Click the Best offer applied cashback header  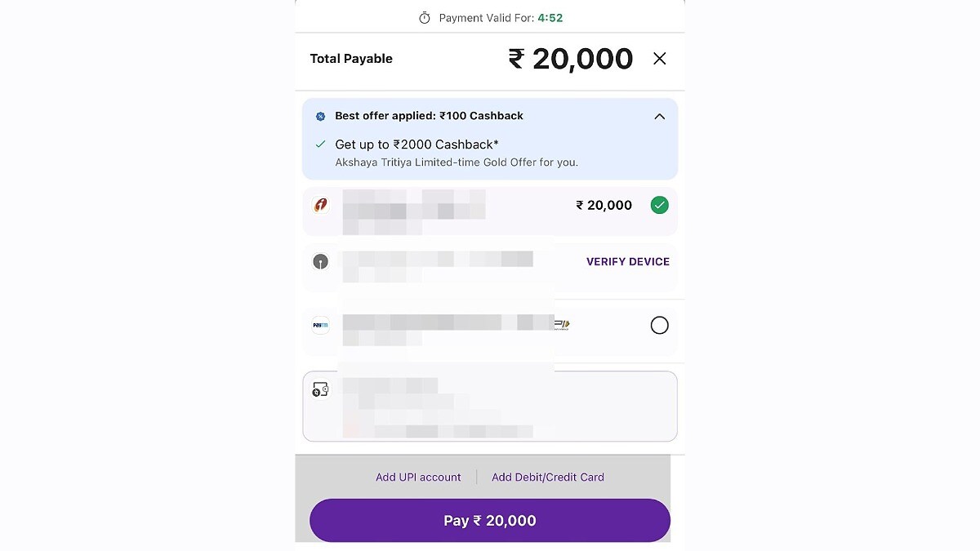(429, 116)
